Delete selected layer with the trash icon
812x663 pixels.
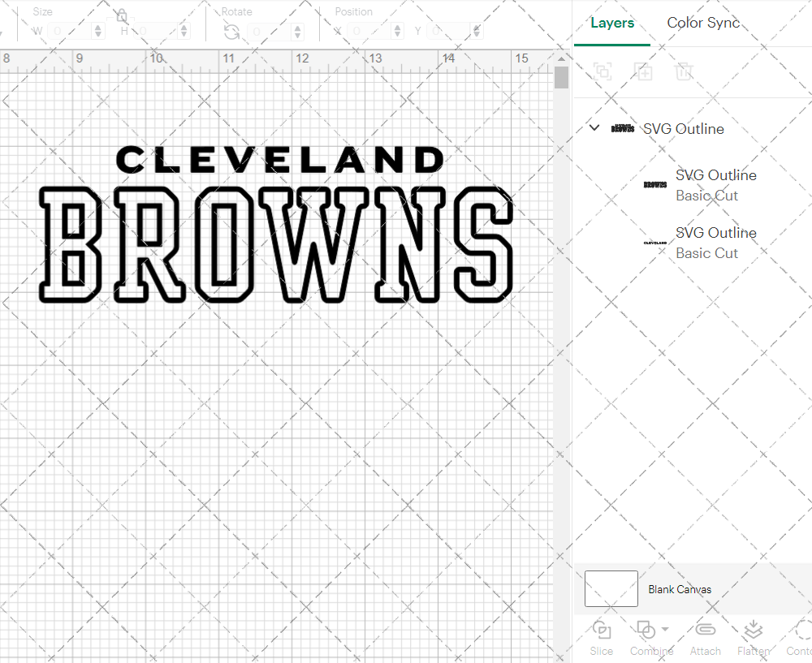[684, 71]
